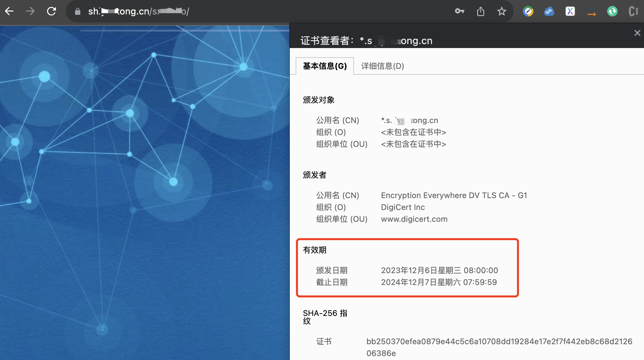
Task: Open the pilcrow orange arrow extension
Action: [x=591, y=12]
